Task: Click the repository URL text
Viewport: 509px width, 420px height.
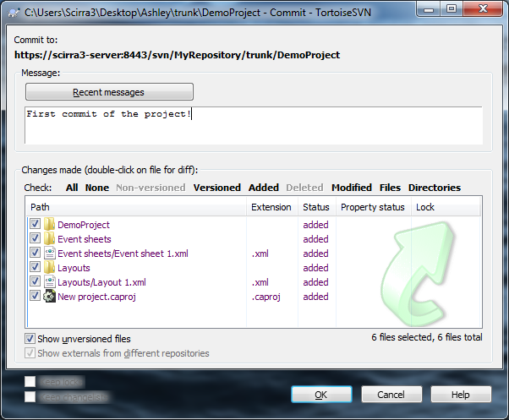Action: coord(177,55)
